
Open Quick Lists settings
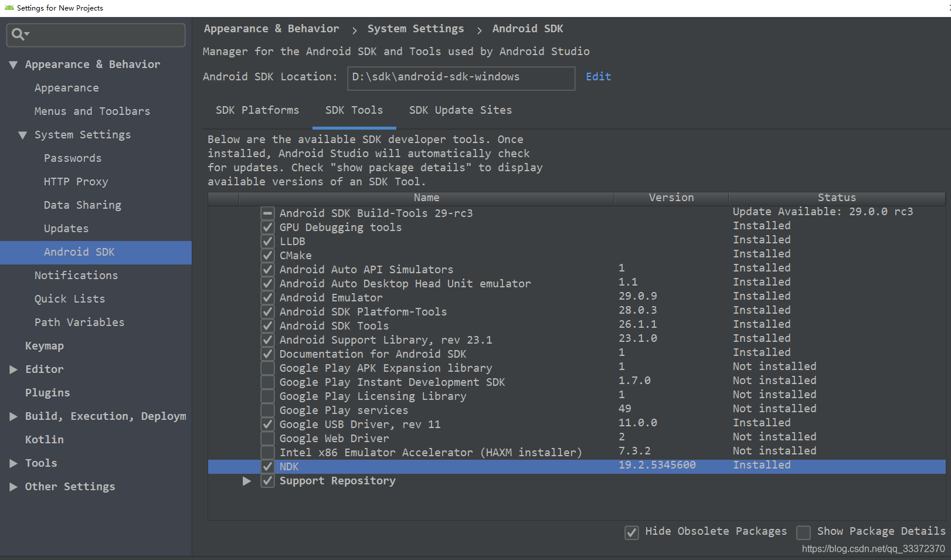(x=69, y=299)
